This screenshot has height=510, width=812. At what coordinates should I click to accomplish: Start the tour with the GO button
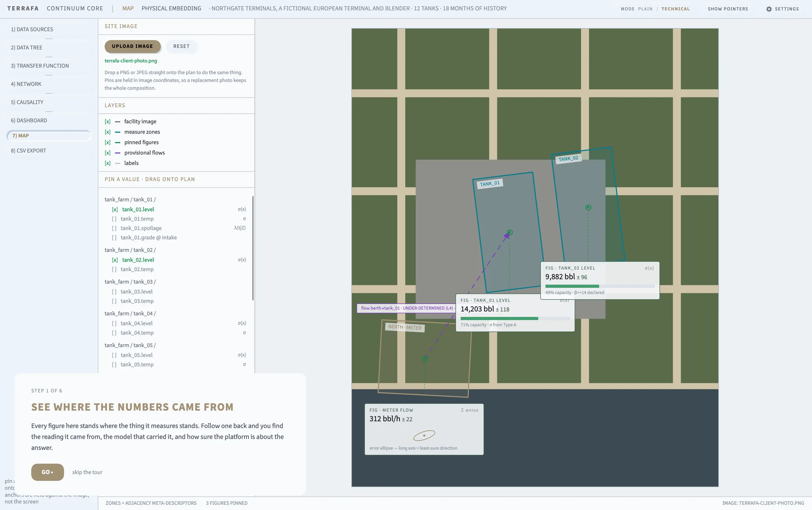48,472
